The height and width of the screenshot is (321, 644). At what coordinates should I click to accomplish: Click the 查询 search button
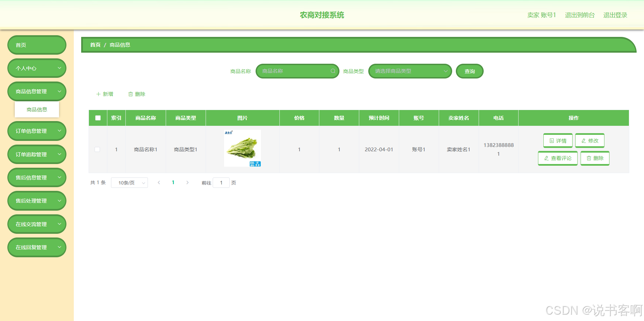tap(470, 71)
